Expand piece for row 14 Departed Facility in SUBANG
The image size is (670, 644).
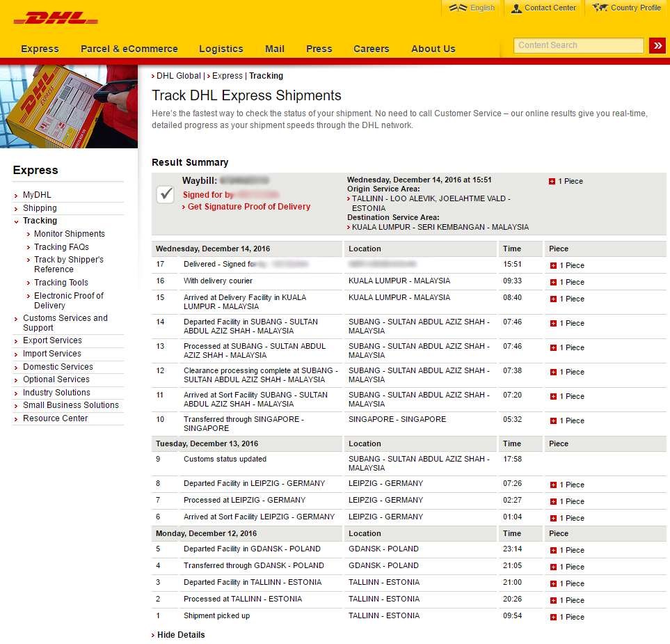pyautogui.click(x=553, y=323)
